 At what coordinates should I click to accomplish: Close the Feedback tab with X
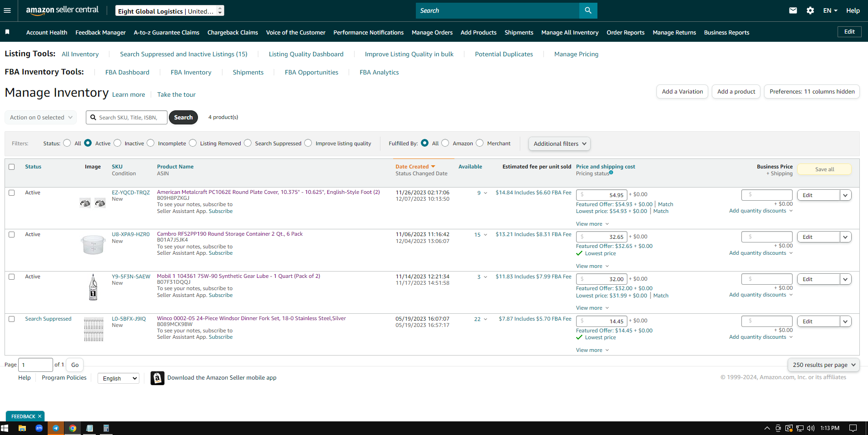tap(40, 416)
